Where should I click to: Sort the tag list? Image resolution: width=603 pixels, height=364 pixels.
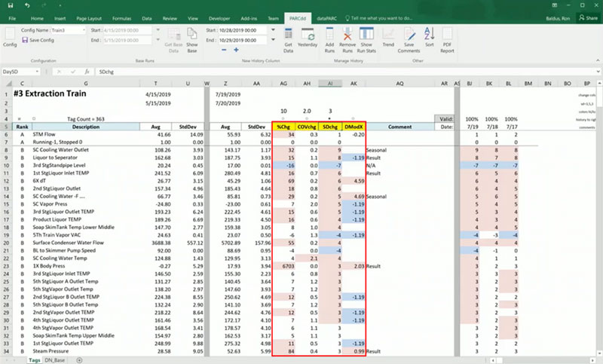[x=429, y=38]
